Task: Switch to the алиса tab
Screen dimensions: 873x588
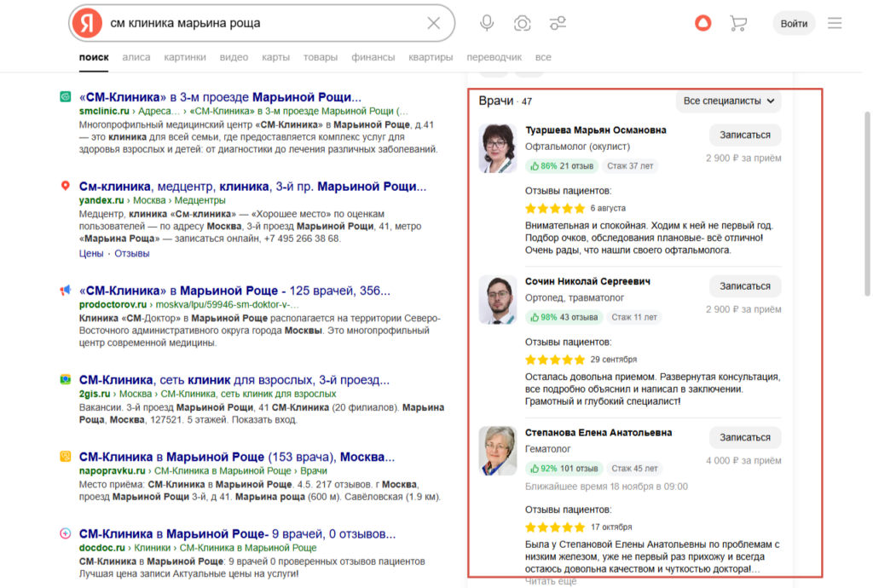Action: click(x=136, y=57)
